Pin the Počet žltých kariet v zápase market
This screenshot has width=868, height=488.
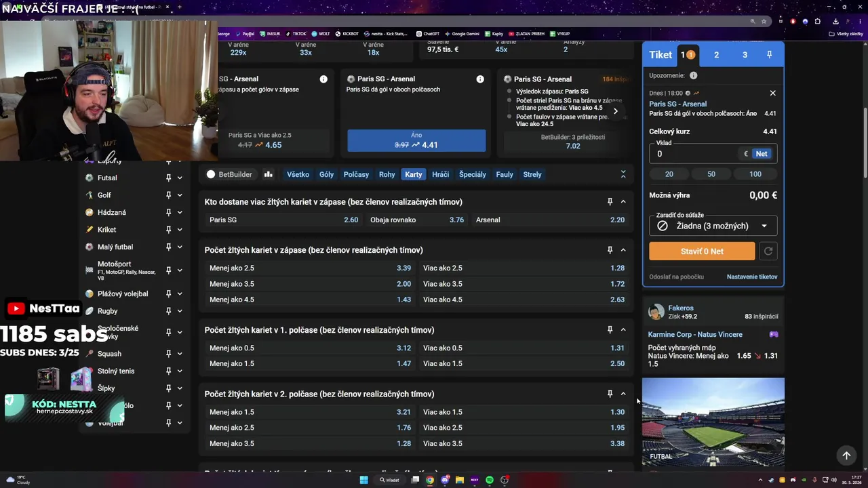610,250
